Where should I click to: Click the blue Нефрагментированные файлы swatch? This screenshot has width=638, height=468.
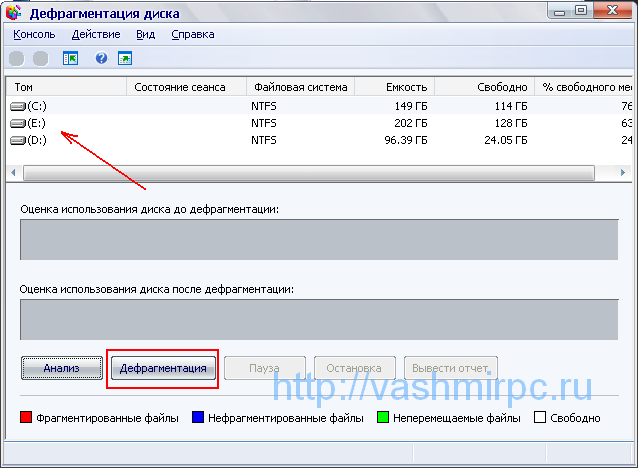(x=198, y=417)
